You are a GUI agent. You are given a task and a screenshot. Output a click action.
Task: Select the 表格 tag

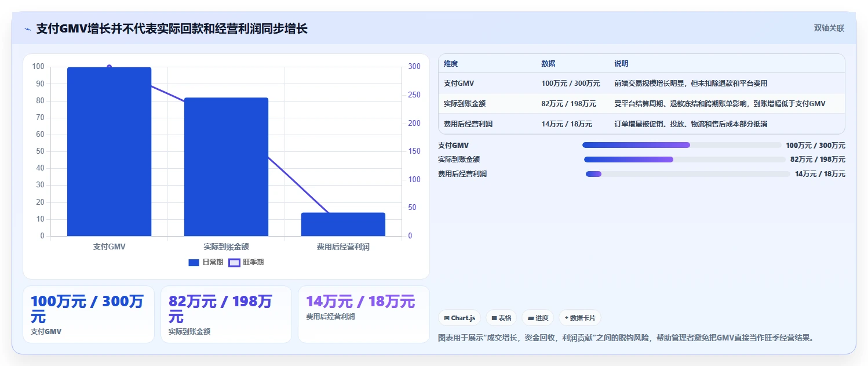[x=501, y=318]
